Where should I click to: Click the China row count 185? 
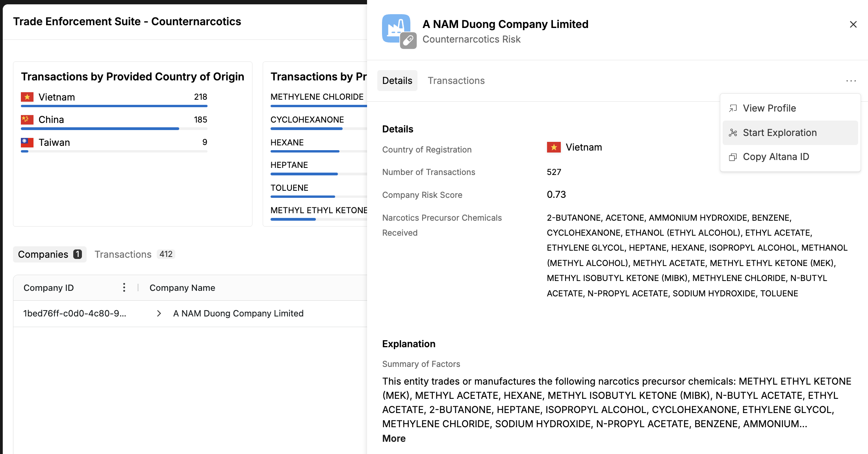point(200,119)
